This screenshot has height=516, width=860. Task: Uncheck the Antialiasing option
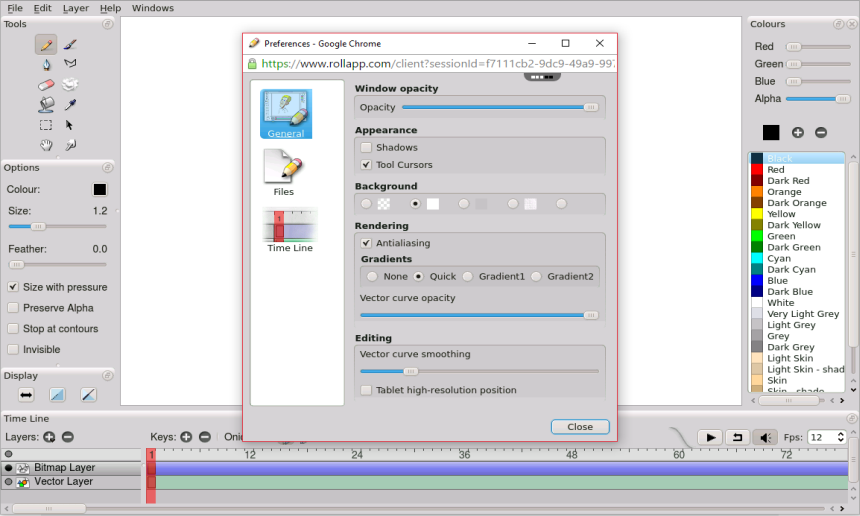tap(366, 243)
